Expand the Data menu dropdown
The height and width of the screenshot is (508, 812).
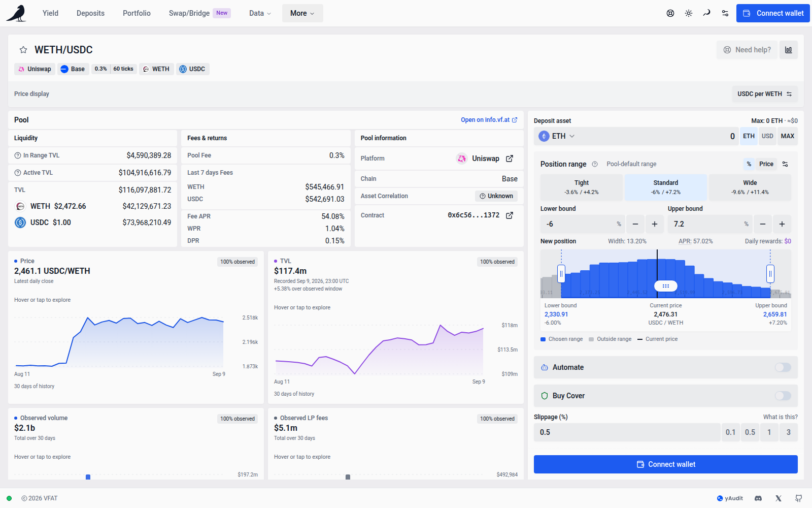pos(260,13)
